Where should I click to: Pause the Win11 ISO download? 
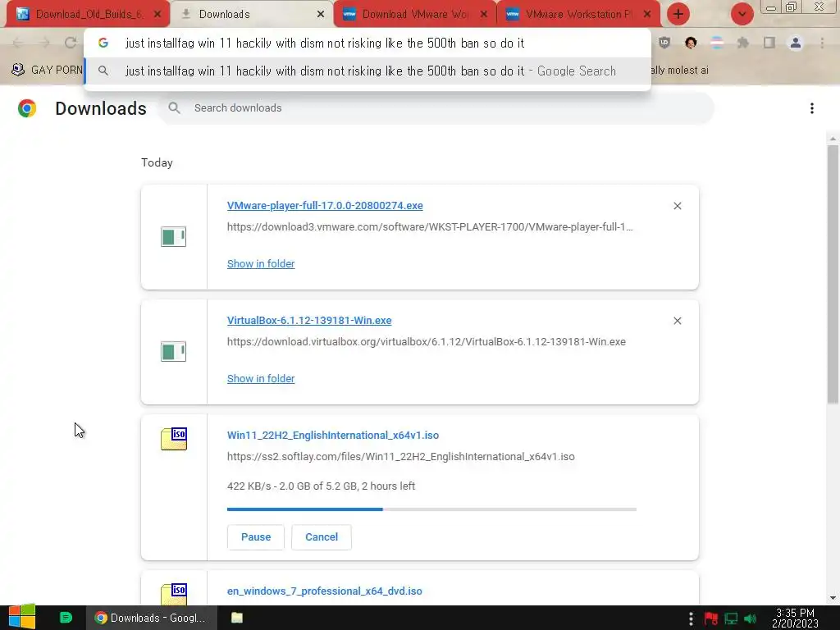[256, 537]
